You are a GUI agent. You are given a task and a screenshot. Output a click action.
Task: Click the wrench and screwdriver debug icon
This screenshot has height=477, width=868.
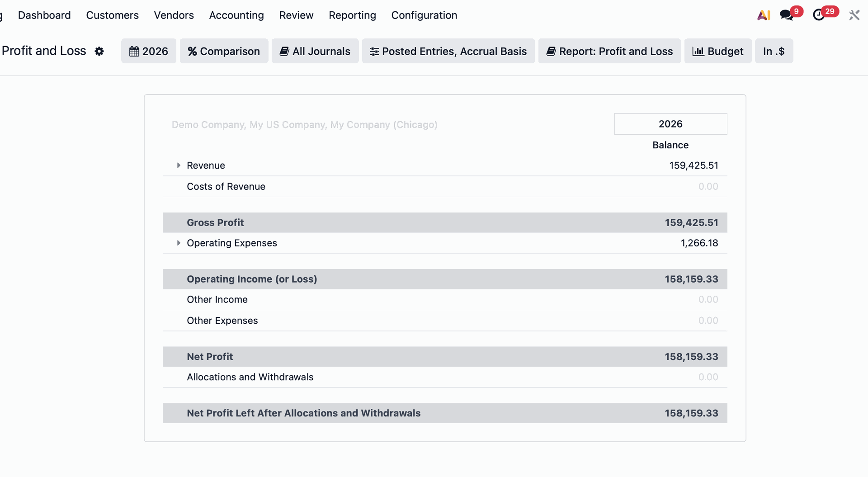click(854, 15)
